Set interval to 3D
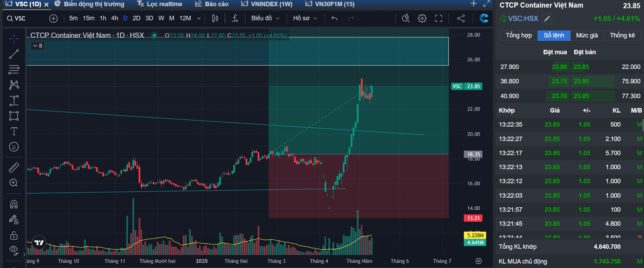Screen dimensions: 644x268 pyautogui.click(x=149, y=18)
